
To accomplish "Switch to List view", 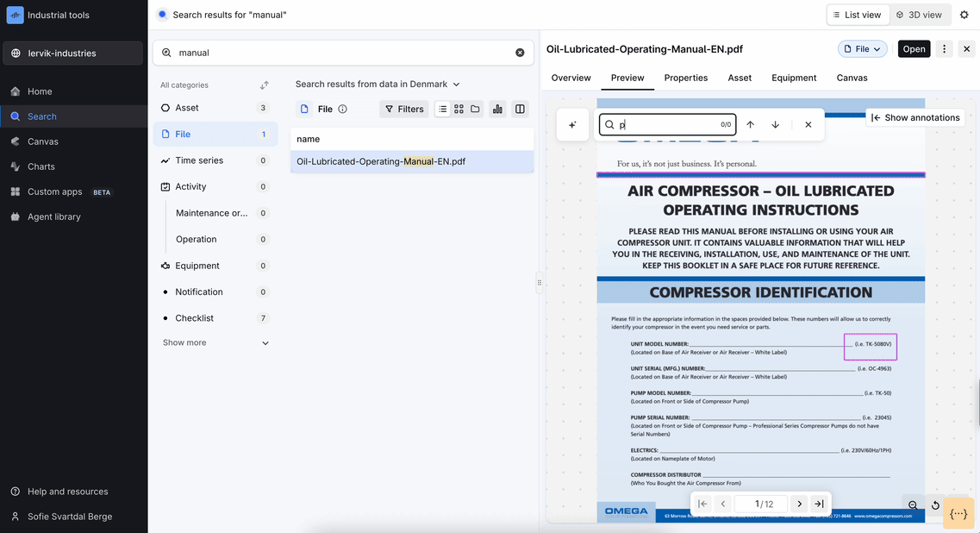I will (x=858, y=15).
